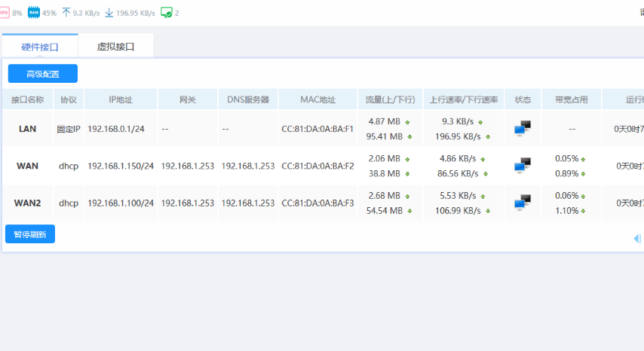Screen dimensions: 644x351
Task: Click green down arrow beside 1.10%
Action: tap(583, 211)
